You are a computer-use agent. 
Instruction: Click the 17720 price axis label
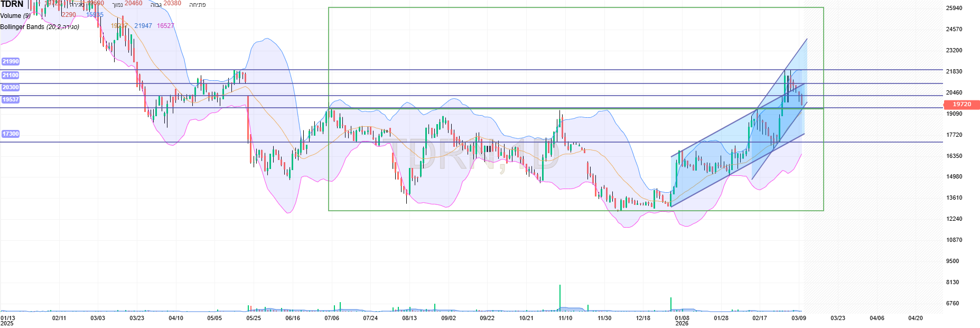pyautogui.click(x=954, y=135)
